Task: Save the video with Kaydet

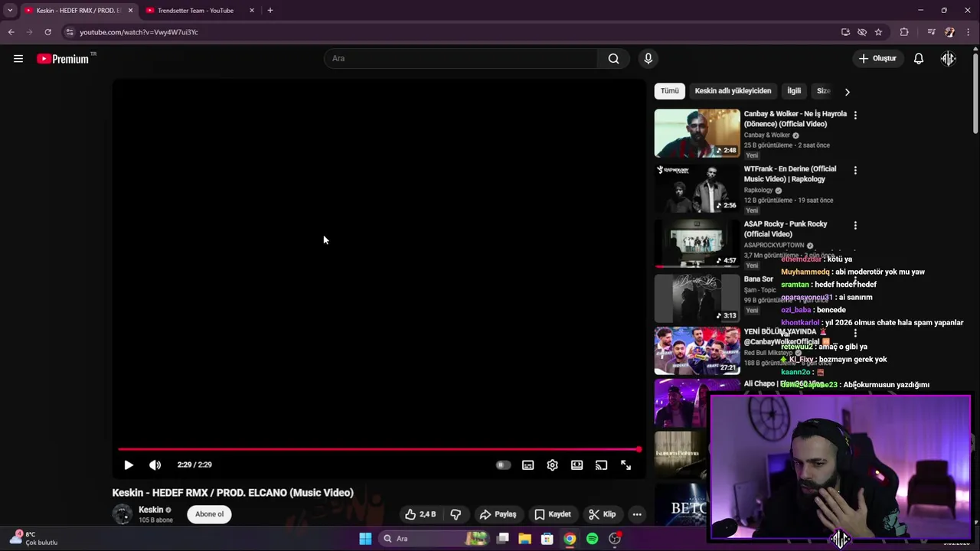Action: click(552, 514)
